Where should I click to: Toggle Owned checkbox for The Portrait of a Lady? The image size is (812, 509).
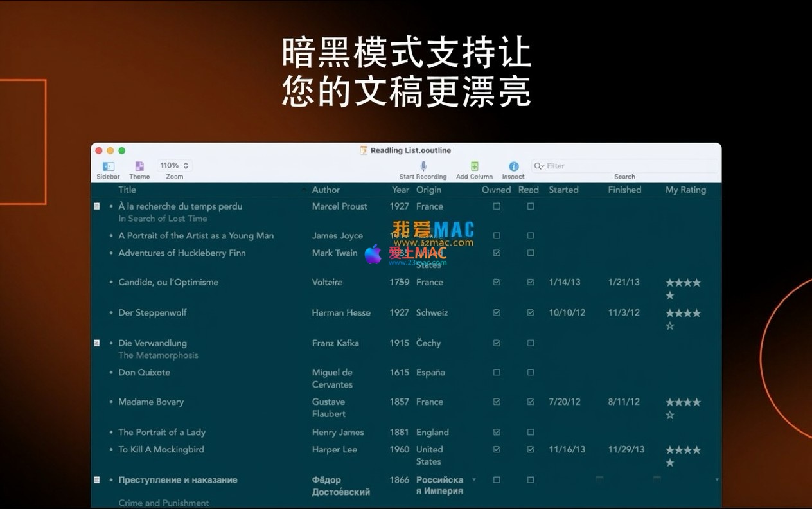click(x=497, y=433)
